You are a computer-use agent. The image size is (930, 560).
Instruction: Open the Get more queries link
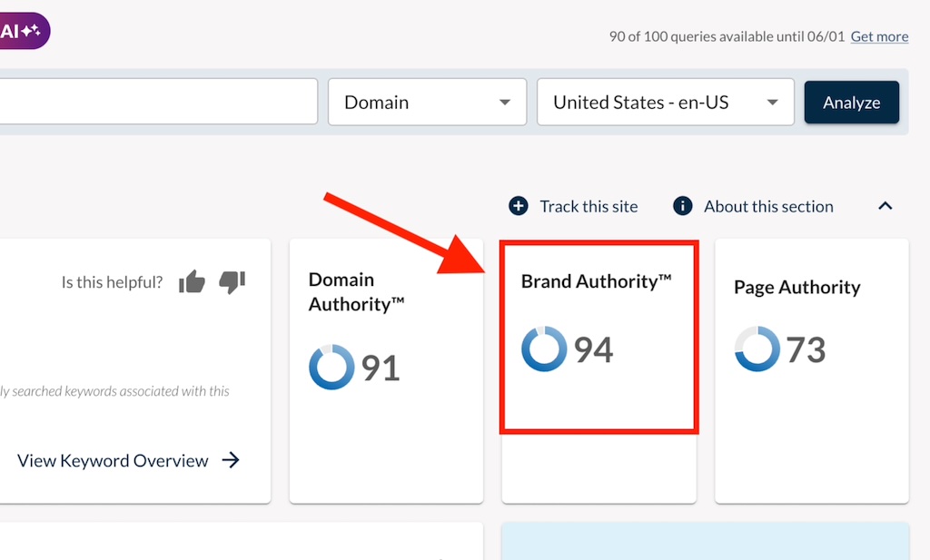pos(879,36)
